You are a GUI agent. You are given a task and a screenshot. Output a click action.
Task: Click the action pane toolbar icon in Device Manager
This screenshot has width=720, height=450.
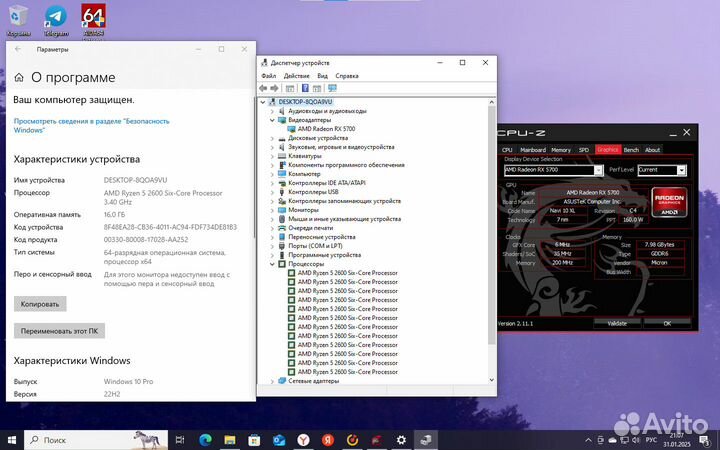click(x=317, y=88)
